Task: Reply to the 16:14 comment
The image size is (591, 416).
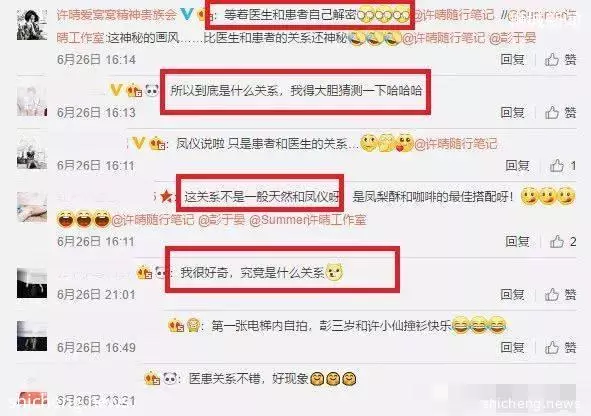Action: pos(512,60)
